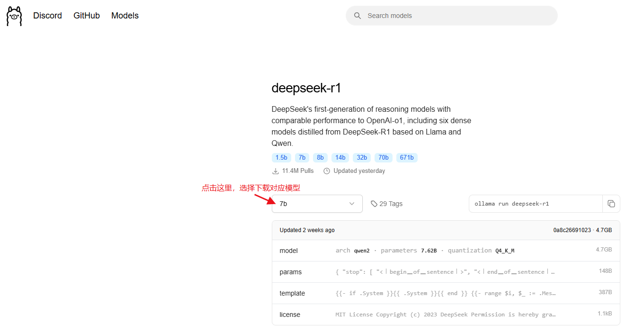Select the 1.5b model tag

click(x=281, y=157)
